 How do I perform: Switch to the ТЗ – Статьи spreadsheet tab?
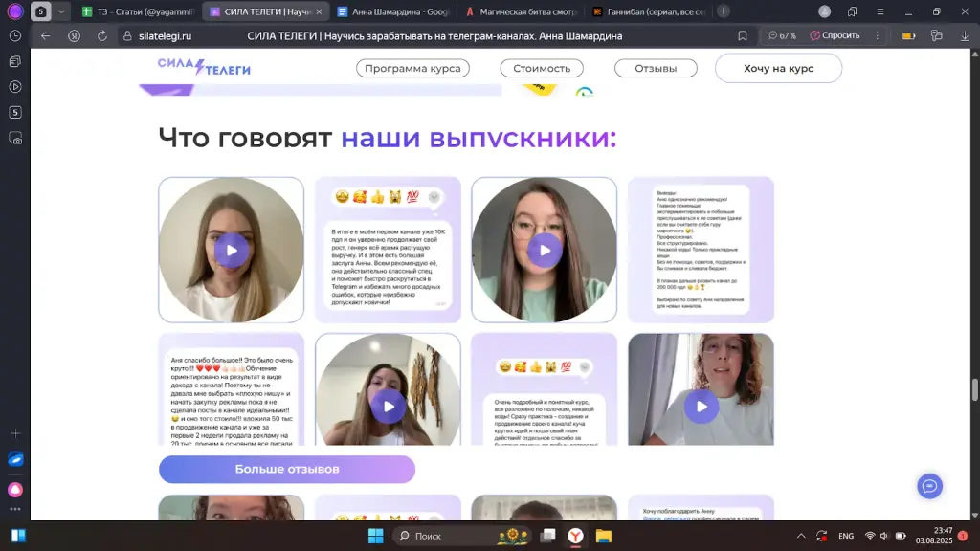tap(139, 11)
